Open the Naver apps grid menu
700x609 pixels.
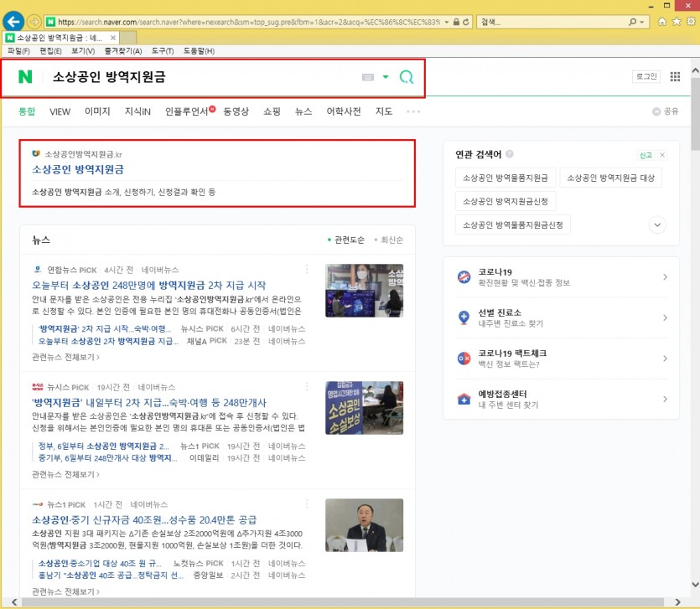(675, 76)
